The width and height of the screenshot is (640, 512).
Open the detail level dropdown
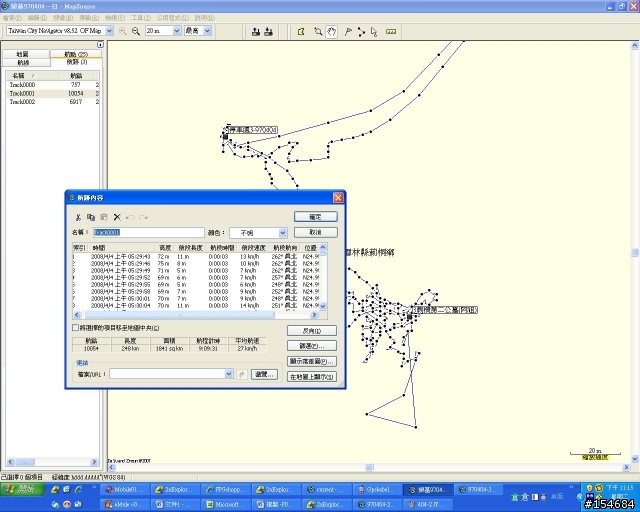click(x=207, y=31)
